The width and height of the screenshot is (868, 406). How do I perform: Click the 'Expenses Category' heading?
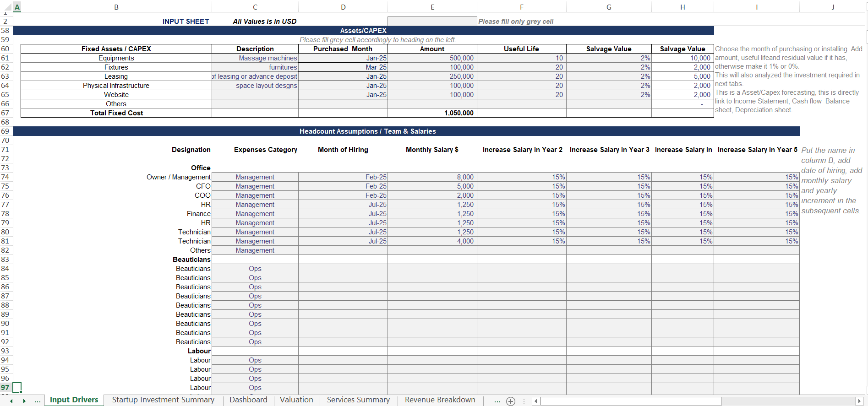point(266,150)
